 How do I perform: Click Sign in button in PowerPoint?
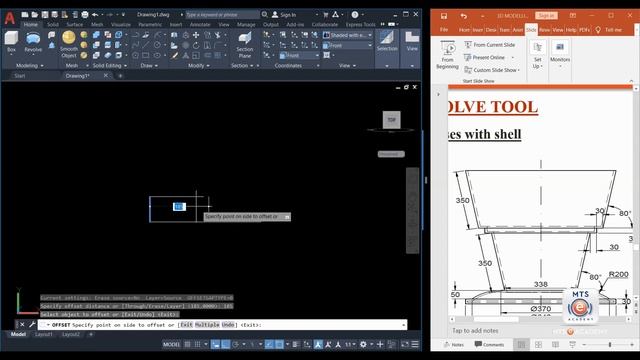[546, 16]
